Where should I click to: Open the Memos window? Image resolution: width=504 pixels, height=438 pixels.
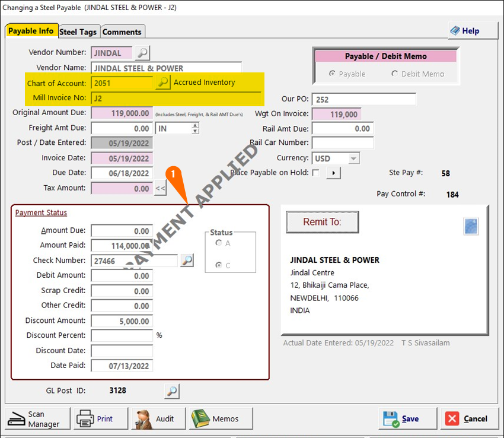click(221, 418)
